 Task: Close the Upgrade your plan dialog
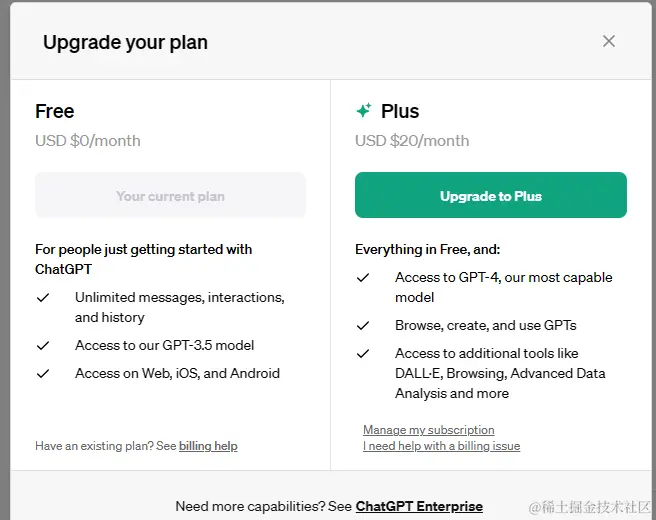[x=609, y=41]
